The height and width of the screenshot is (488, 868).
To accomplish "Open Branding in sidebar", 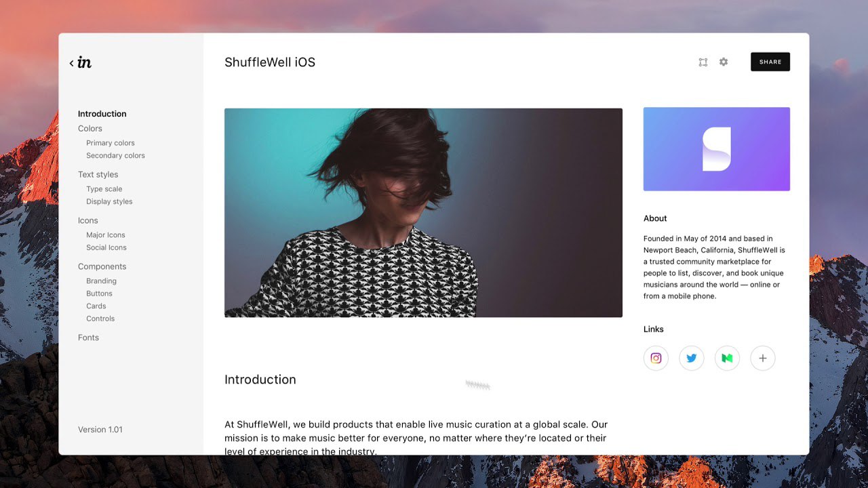I will (x=102, y=281).
